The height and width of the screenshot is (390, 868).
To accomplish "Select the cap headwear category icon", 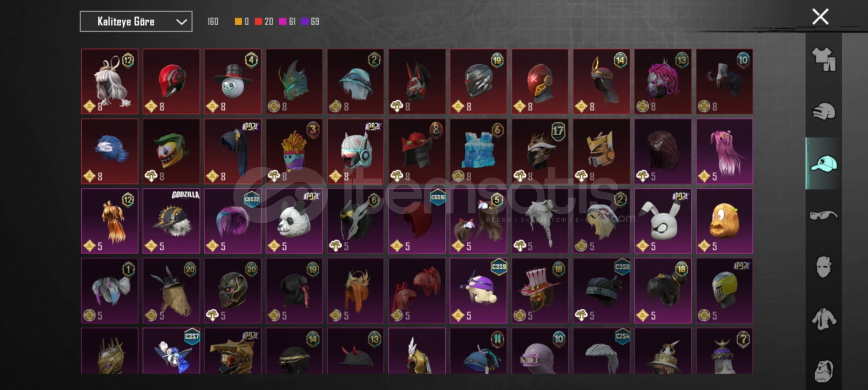I will pyautogui.click(x=824, y=163).
